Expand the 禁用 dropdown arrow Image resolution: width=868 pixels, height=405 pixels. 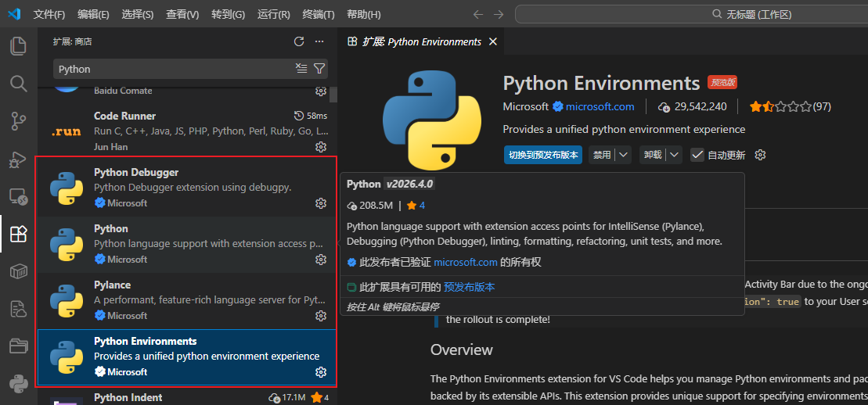623,155
